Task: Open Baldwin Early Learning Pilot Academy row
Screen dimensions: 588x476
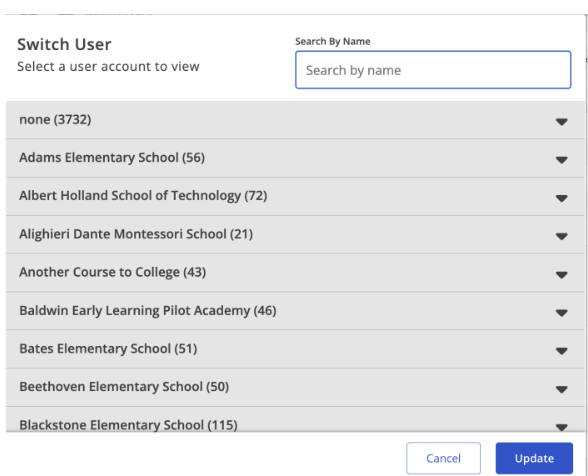Action: click(x=295, y=311)
